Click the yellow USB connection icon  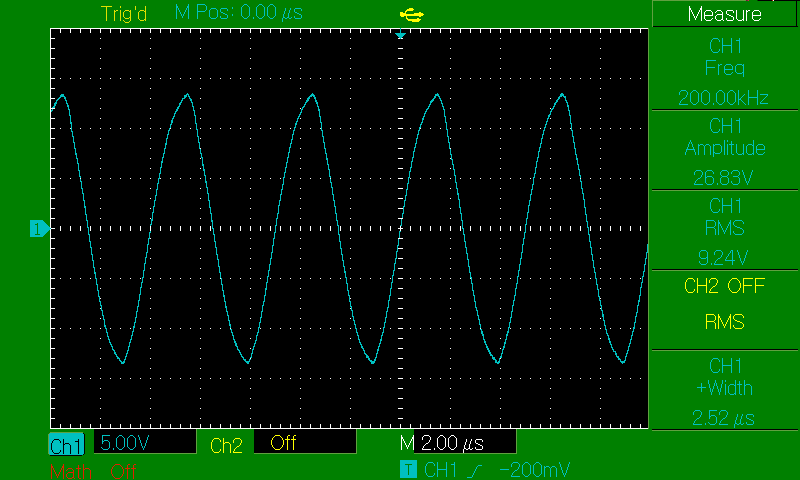click(410, 14)
